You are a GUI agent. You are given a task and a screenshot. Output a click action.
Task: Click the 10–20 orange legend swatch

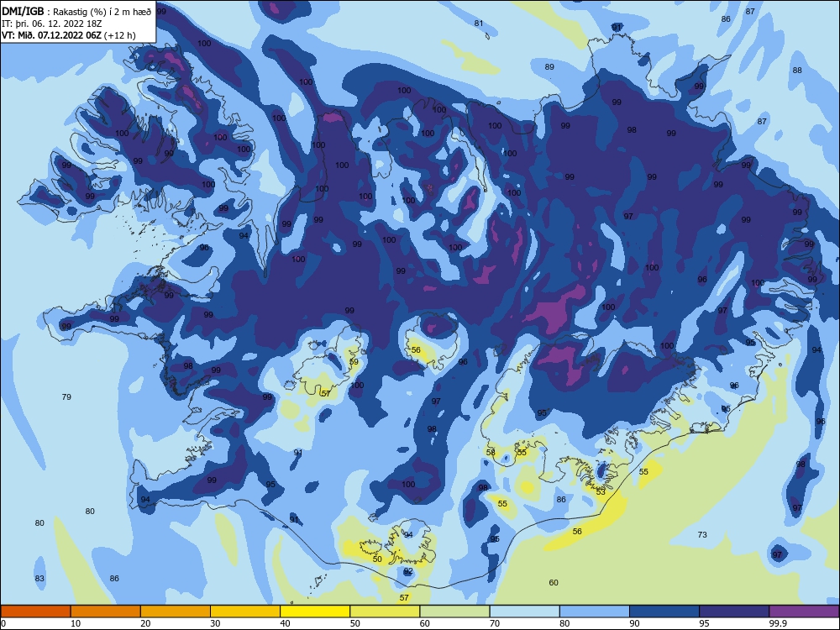click(106, 612)
